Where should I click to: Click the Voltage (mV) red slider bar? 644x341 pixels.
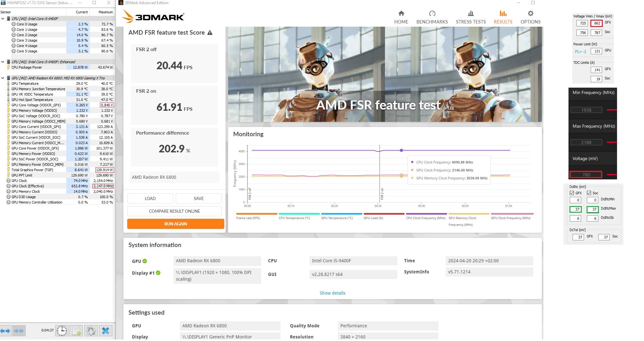coord(612,175)
